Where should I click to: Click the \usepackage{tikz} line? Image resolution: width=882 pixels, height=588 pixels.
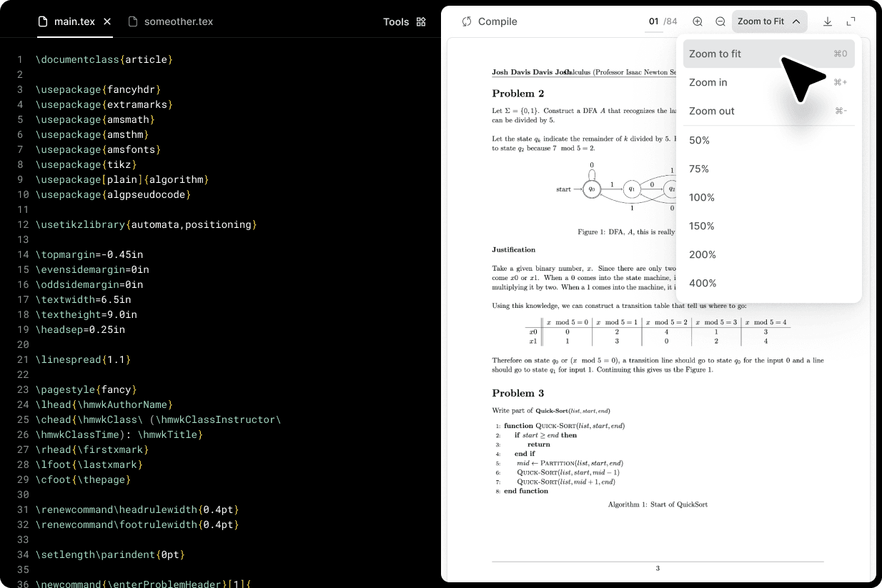pos(86,164)
